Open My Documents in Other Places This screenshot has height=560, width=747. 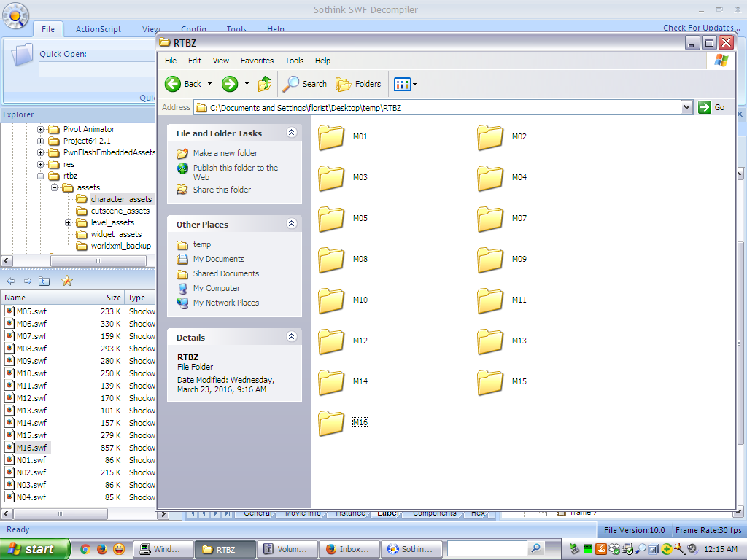(219, 259)
